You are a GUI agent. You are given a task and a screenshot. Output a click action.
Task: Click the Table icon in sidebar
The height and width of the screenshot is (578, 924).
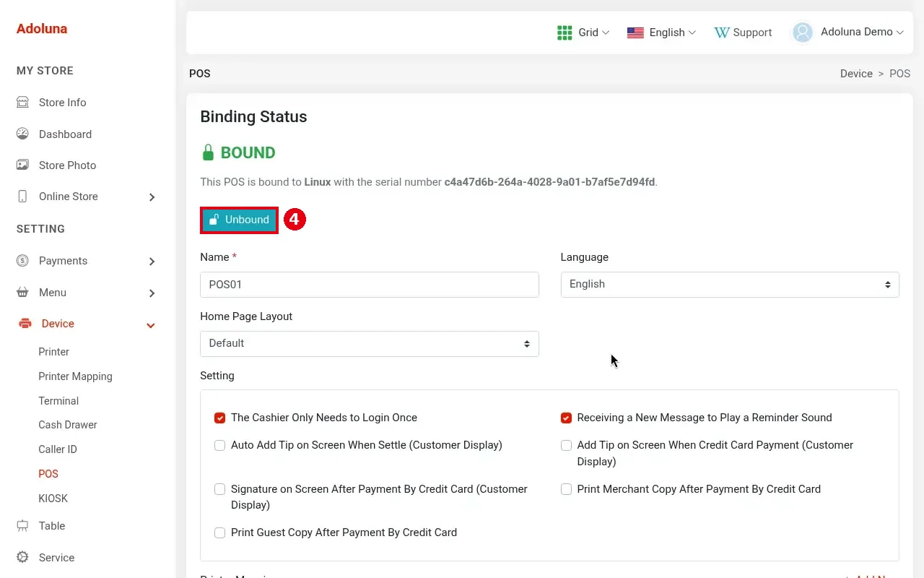click(x=22, y=526)
